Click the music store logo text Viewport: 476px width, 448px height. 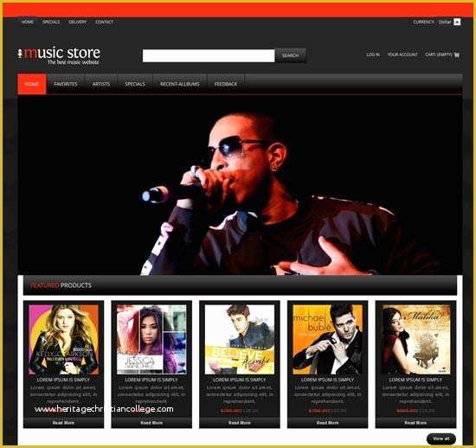(62, 53)
